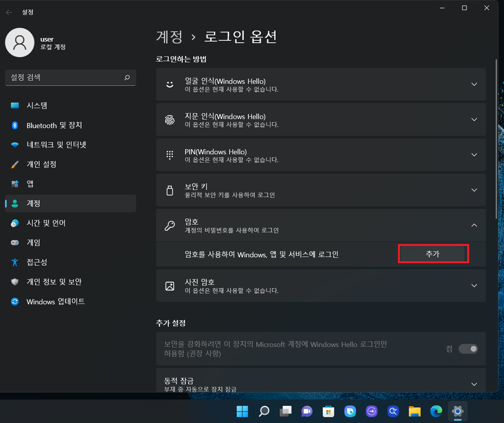Open taskbar Search magnifier
This screenshot has height=423, width=504.
click(x=264, y=411)
